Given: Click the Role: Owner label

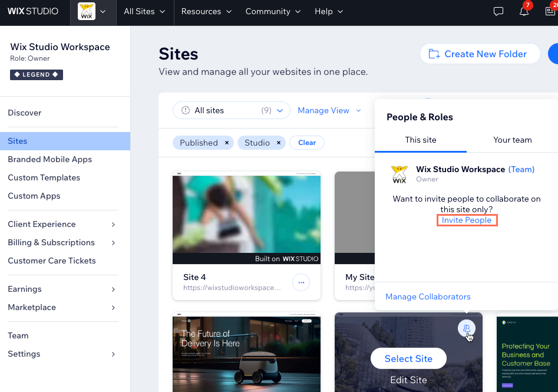Looking at the screenshot, I should pos(30,58).
